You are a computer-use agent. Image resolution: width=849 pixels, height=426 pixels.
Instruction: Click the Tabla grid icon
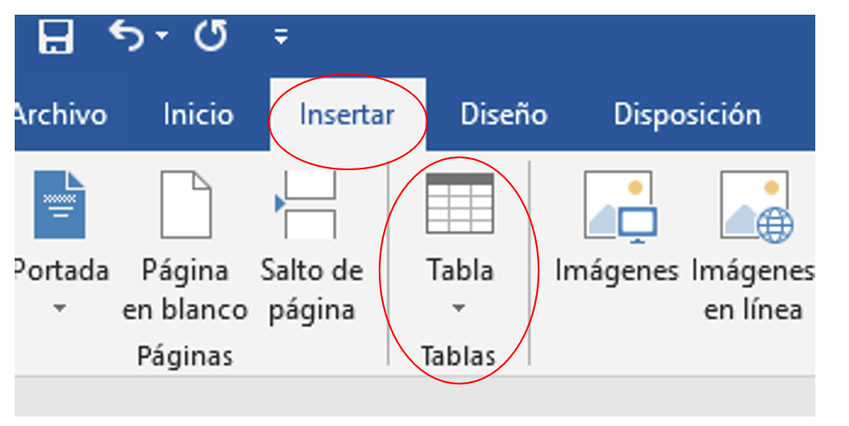460,204
